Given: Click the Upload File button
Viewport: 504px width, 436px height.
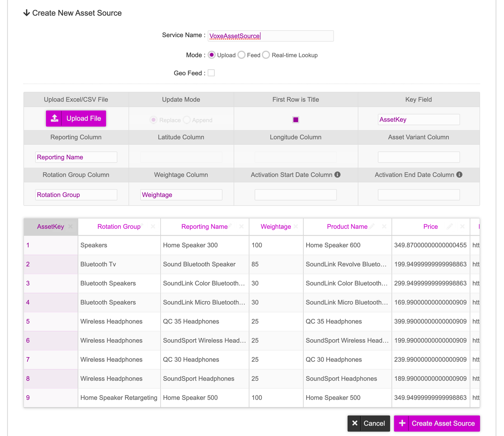Looking at the screenshot, I should click(76, 118).
